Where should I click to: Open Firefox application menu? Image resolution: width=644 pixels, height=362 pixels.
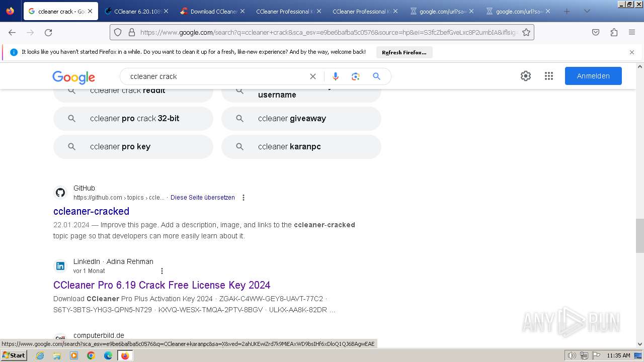pos(632,32)
